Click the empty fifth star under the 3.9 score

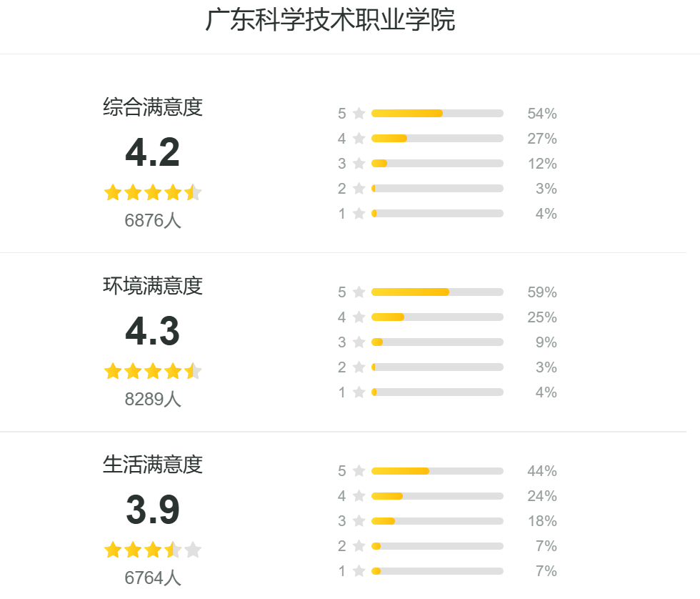(x=193, y=550)
